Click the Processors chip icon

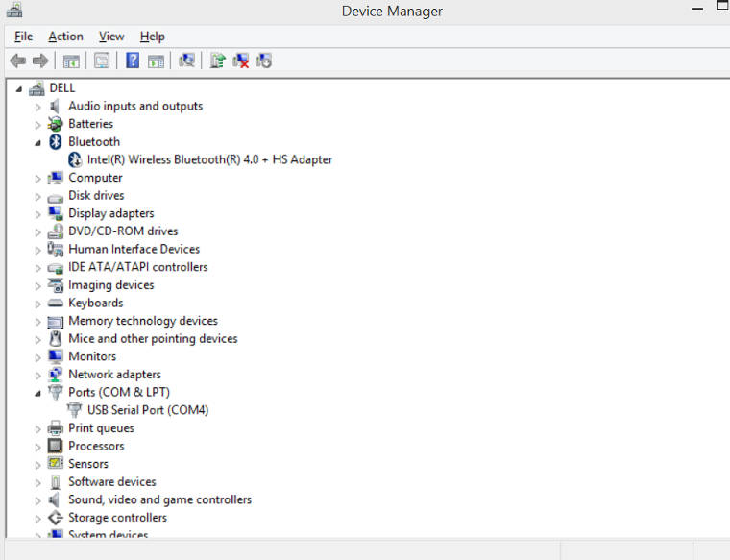tap(56, 446)
